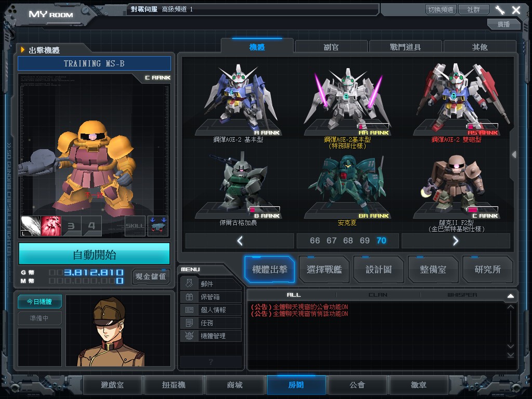Click the 廣播 broadcast button
Viewport: 532px width, 399px height.
tap(503, 24)
